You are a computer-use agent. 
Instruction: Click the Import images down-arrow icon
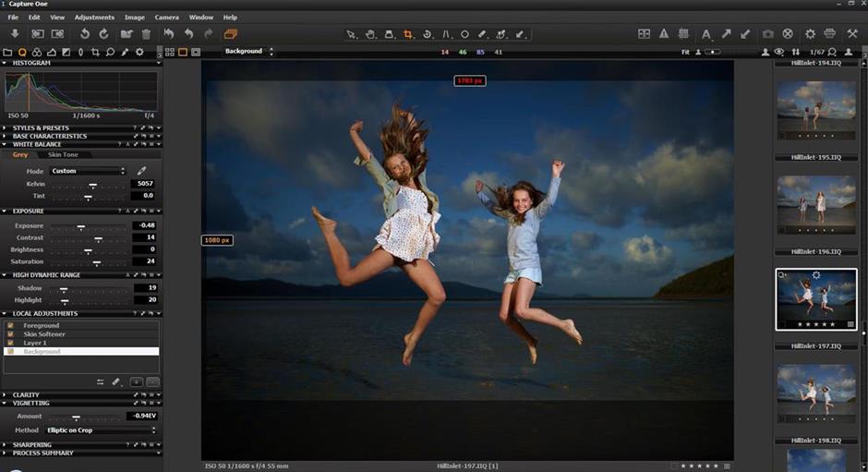pyautogui.click(x=15, y=34)
